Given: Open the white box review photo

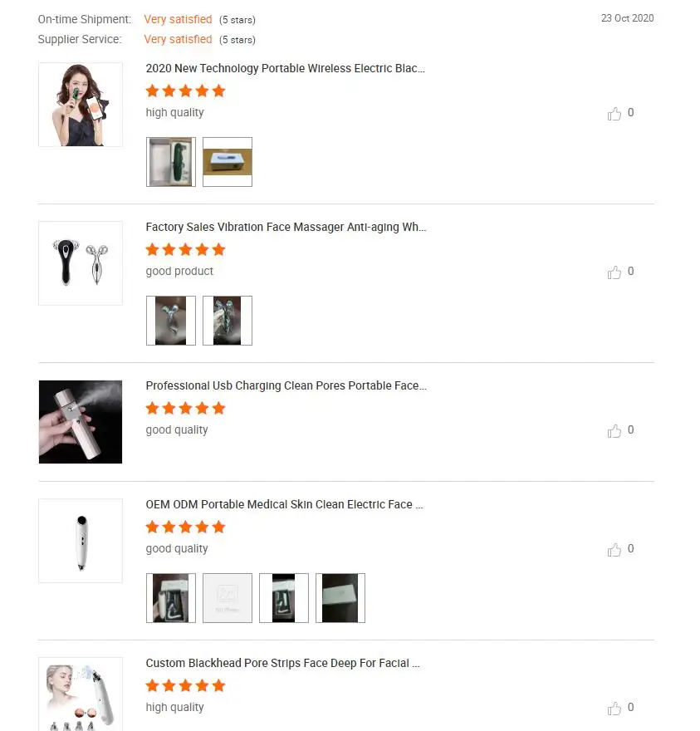Looking at the screenshot, I should point(228,162).
